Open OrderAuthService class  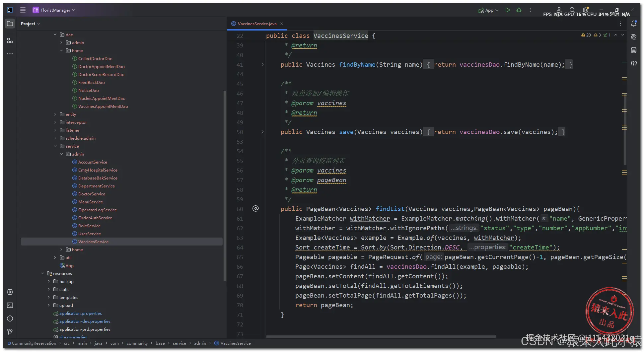click(x=95, y=218)
